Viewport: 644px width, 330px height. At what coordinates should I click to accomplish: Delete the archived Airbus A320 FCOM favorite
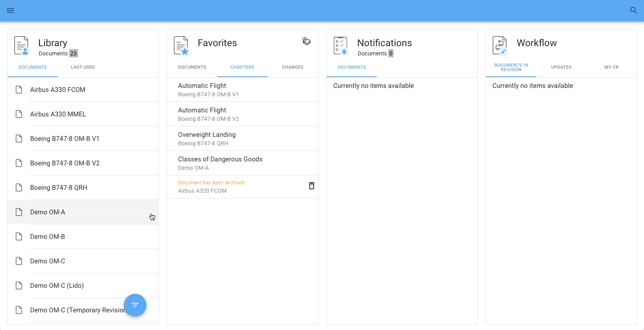[x=312, y=186]
